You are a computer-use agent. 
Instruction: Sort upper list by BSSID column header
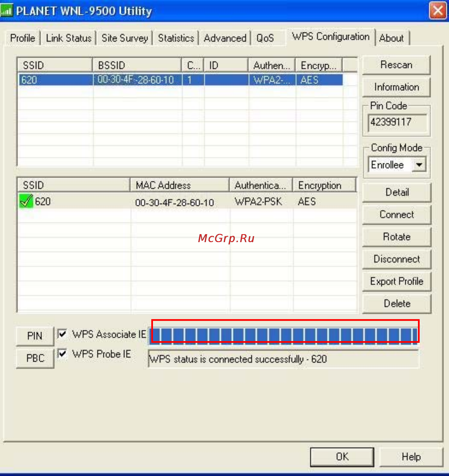pyautogui.click(x=137, y=65)
